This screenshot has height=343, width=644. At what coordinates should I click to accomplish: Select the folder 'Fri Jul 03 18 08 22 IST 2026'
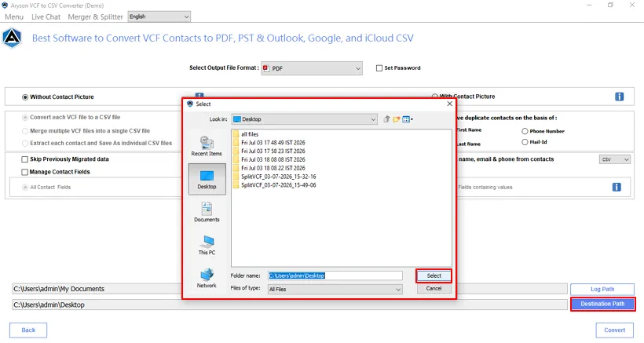pos(269,168)
